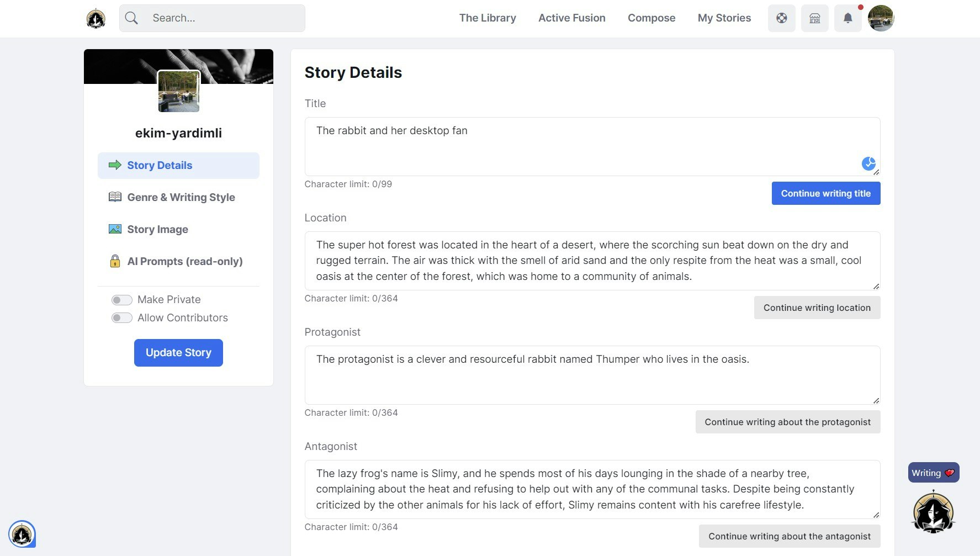Click into the Protagonist text area

point(592,375)
